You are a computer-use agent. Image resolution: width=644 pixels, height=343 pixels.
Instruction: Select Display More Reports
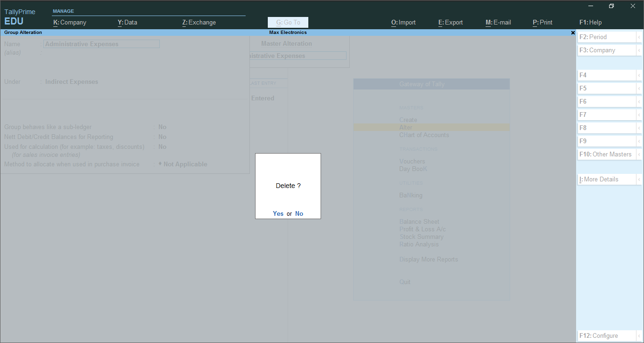coord(429,259)
